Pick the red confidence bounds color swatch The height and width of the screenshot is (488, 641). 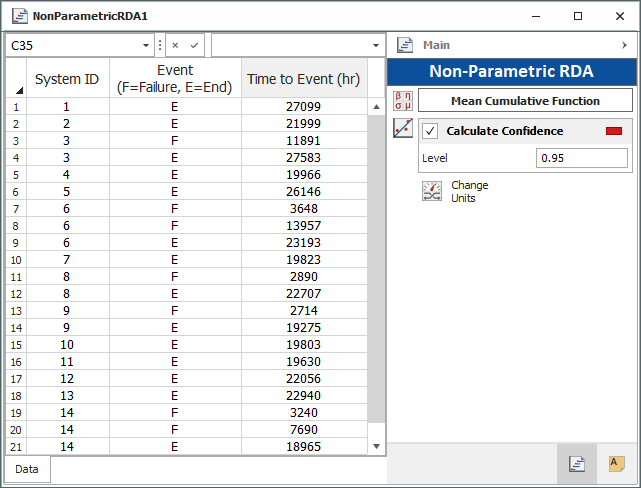tap(614, 131)
